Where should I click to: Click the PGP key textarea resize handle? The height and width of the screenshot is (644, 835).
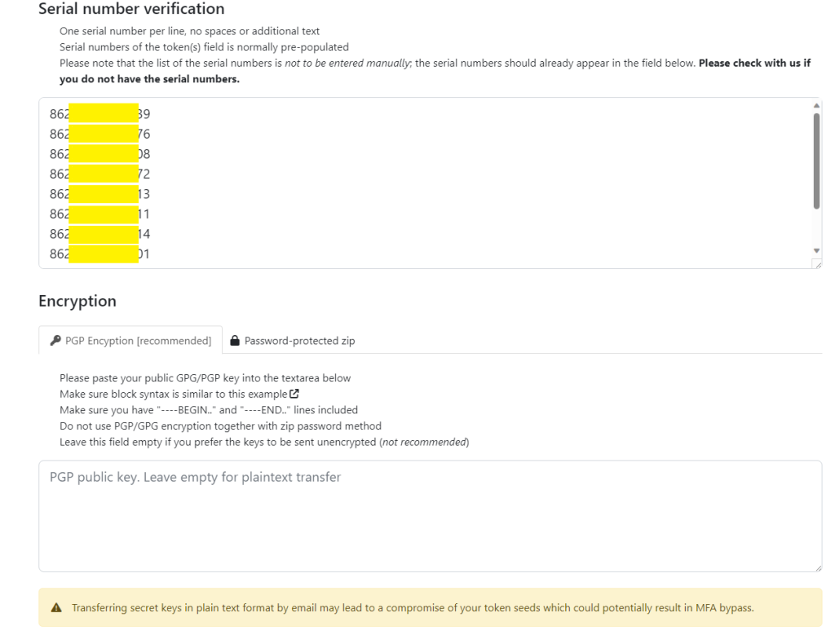coord(817,567)
